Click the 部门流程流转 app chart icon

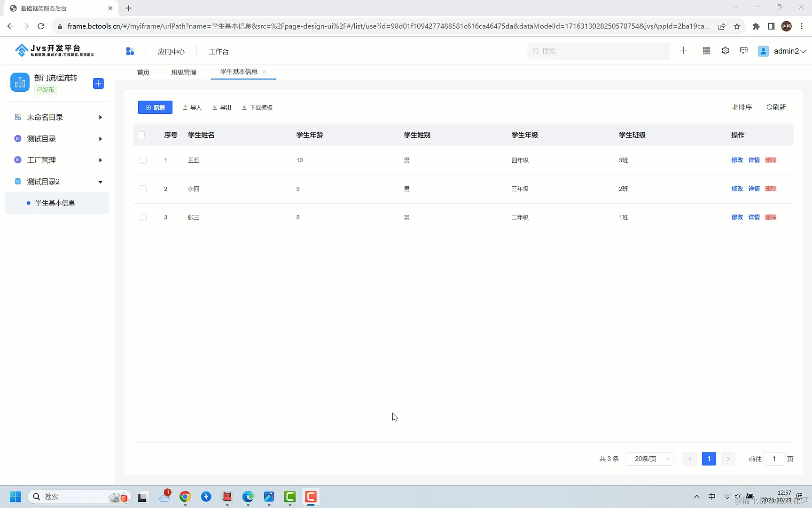[20, 82]
